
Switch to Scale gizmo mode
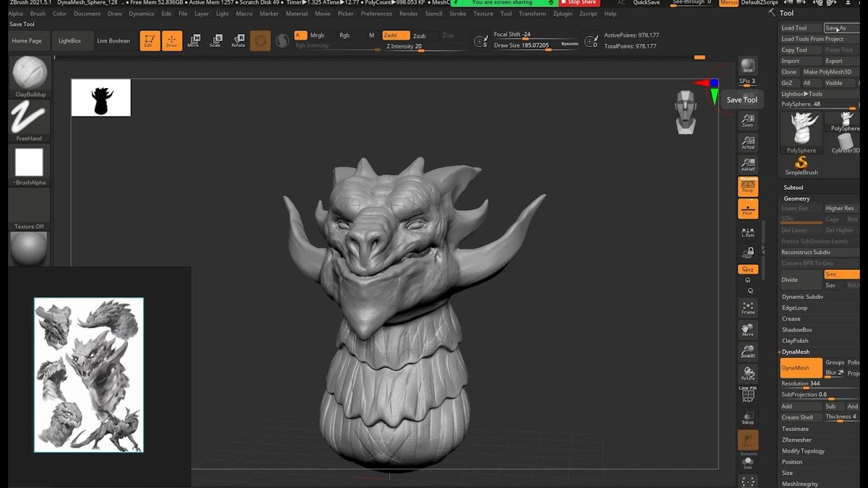[216, 41]
